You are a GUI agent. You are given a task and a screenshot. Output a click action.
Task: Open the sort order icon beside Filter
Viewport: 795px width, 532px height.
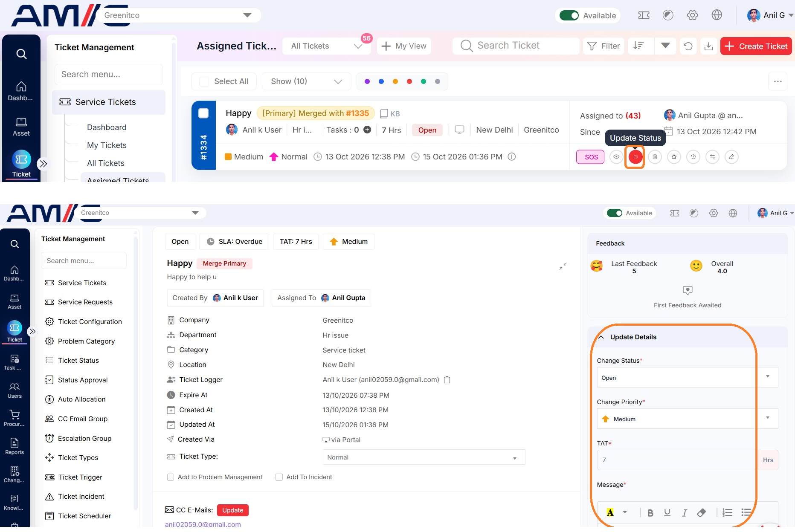pyautogui.click(x=638, y=46)
